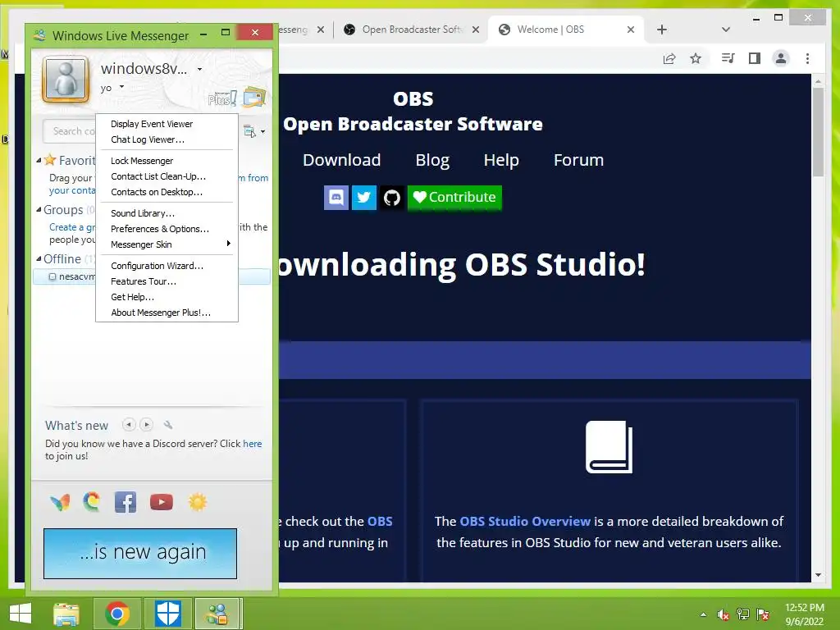Click the mail inbox icon in Messenger
Viewport: 840px width, 630px height.
[x=254, y=98]
